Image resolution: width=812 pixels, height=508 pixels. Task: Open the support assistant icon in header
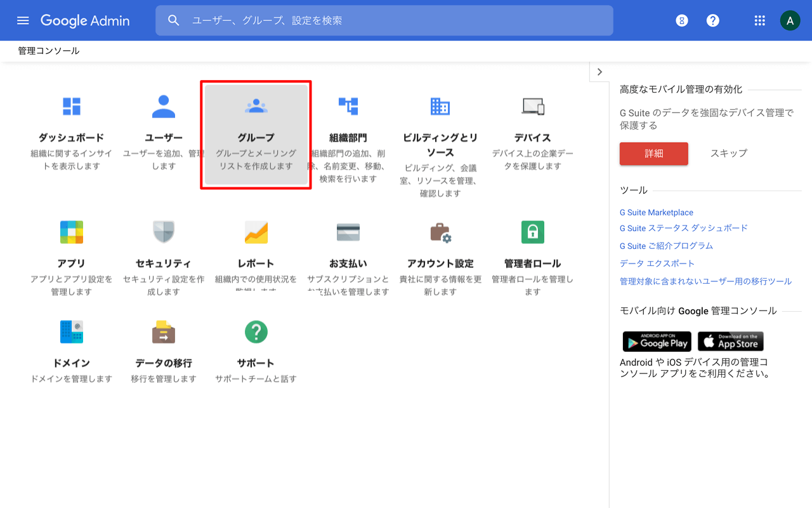pyautogui.click(x=682, y=20)
